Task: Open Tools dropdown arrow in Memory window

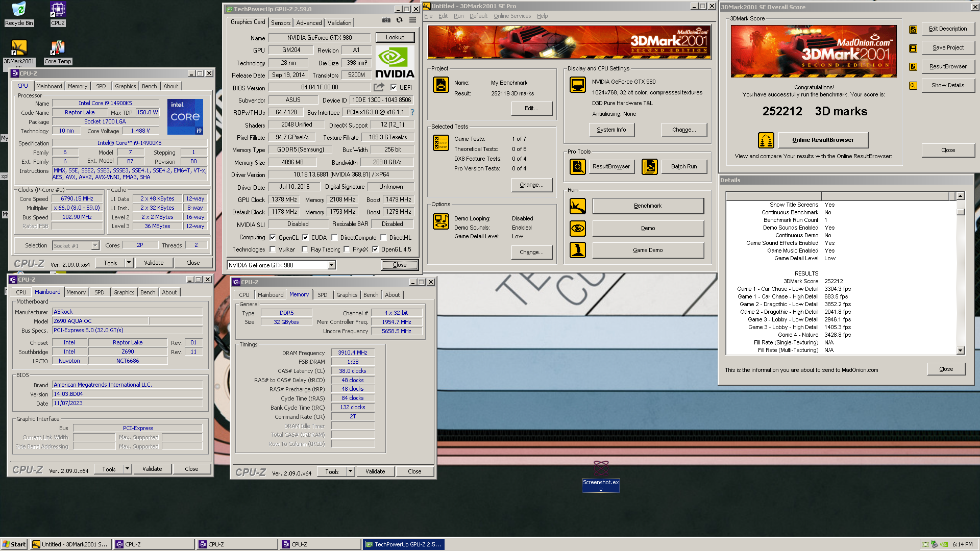Action: pyautogui.click(x=350, y=471)
